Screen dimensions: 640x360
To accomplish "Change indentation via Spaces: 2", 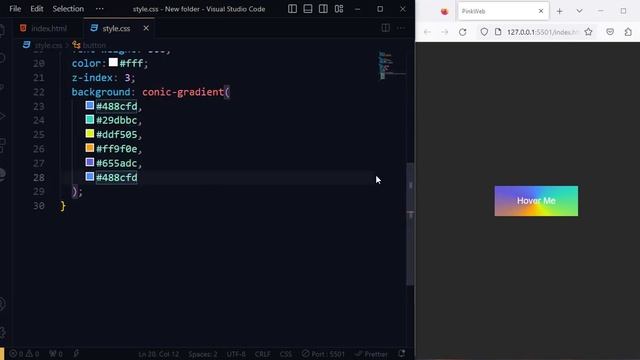I will click(203, 354).
